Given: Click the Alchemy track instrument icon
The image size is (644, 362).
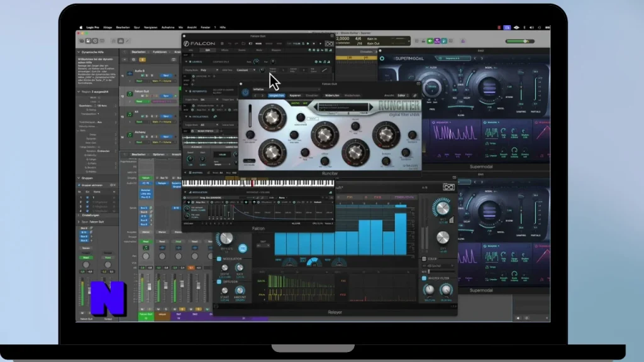Looking at the screenshot, I should point(130,135).
